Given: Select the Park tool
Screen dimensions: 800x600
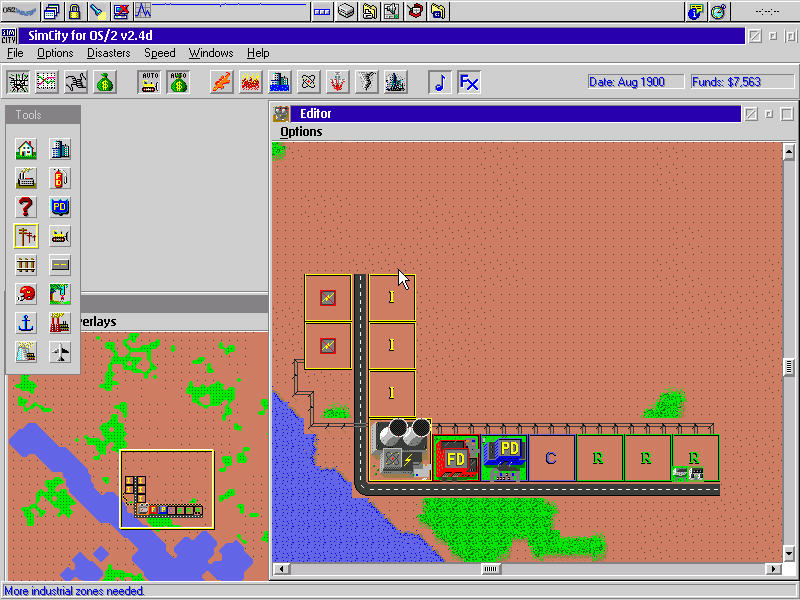Looking at the screenshot, I should [60, 294].
